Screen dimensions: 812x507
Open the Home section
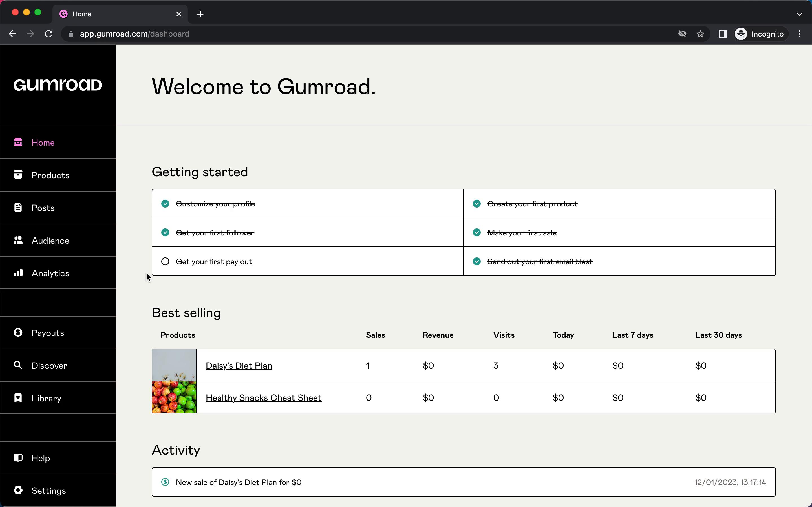pyautogui.click(x=43, y=142)
